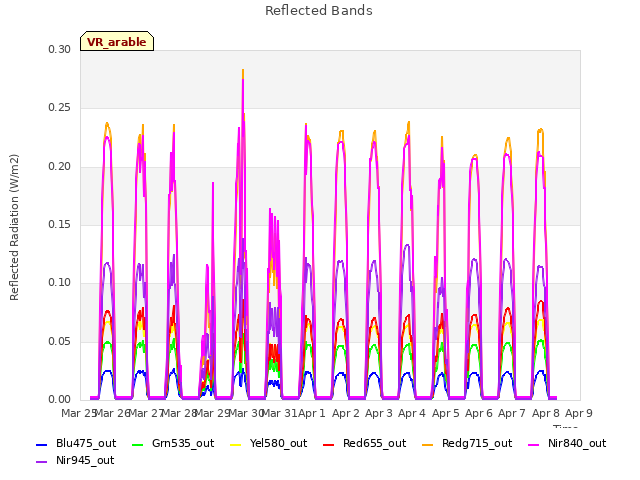
Task: Click the Apr 2 x-axis date label
Action: pos(346,413)
